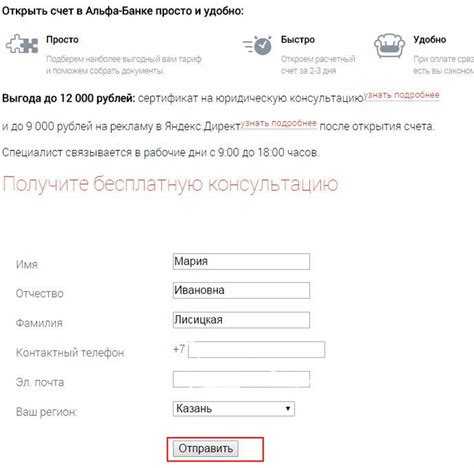The width and height of the screenshot is (474, 468).
Task: Click the Отчество field containing Ивановна
Action: click(241, 290)
